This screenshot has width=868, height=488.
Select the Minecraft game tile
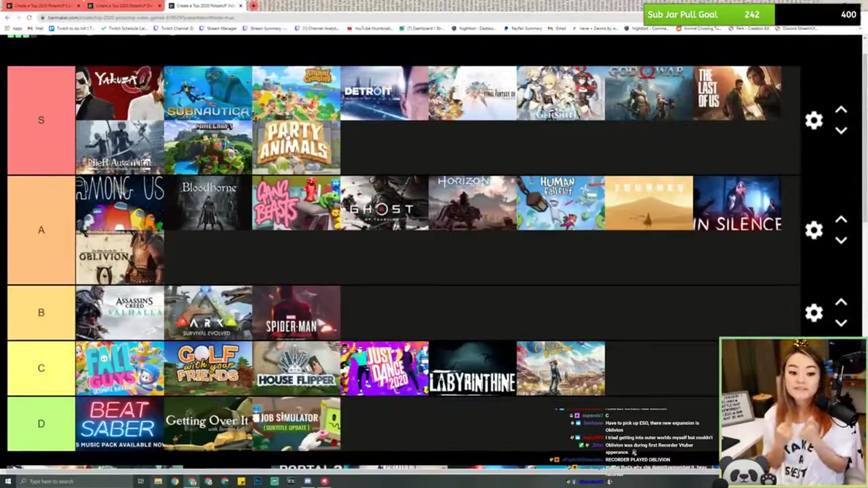(208, 147)
